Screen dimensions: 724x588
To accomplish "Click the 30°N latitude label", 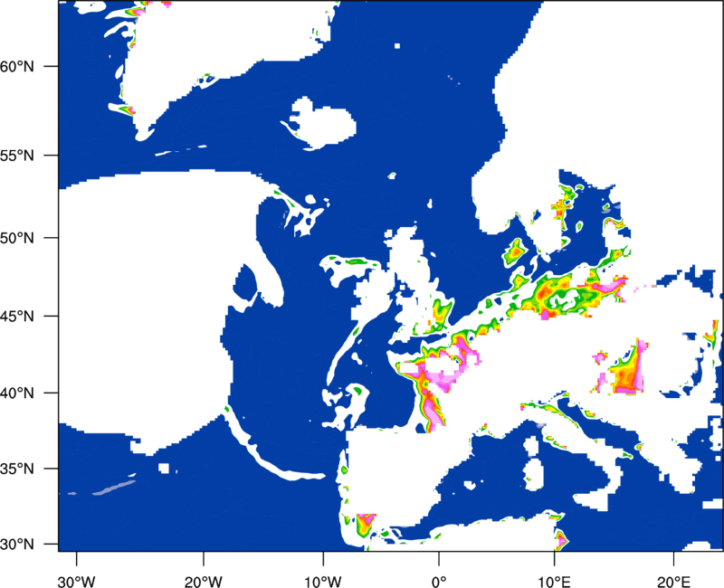I will click(x=17, y=545).
